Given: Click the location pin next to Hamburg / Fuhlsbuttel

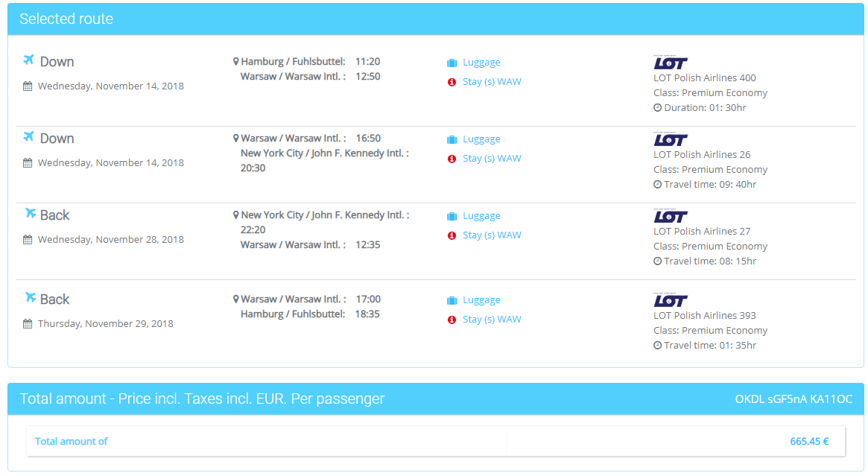Looking at the screenshot, I should pyautogui.click(x=236, y=62).
